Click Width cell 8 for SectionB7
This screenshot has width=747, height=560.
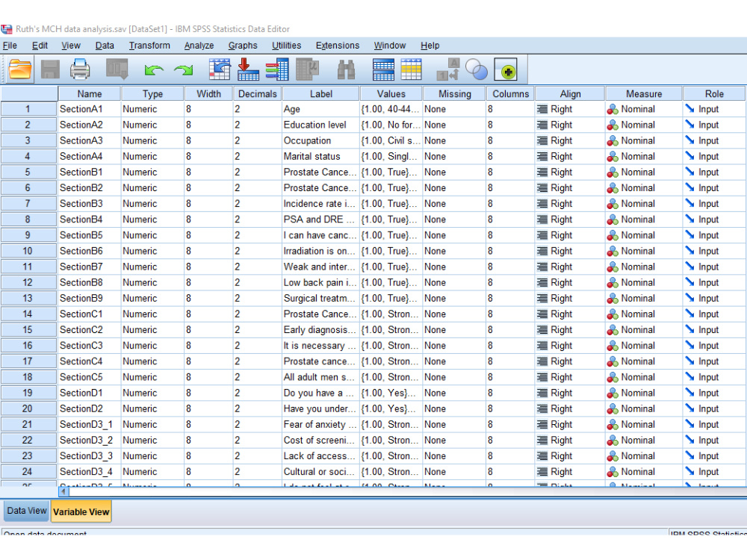pos(208,267)
